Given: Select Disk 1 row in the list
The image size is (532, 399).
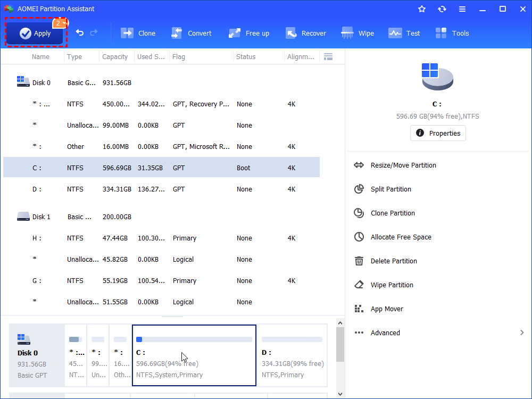Looking at the screenshot, I should point(162,217).
